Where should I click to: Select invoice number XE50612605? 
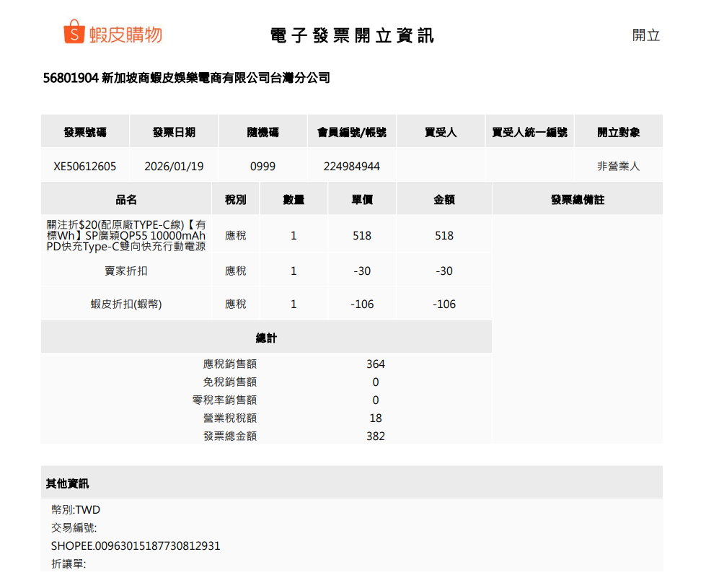tap(85, 166)
